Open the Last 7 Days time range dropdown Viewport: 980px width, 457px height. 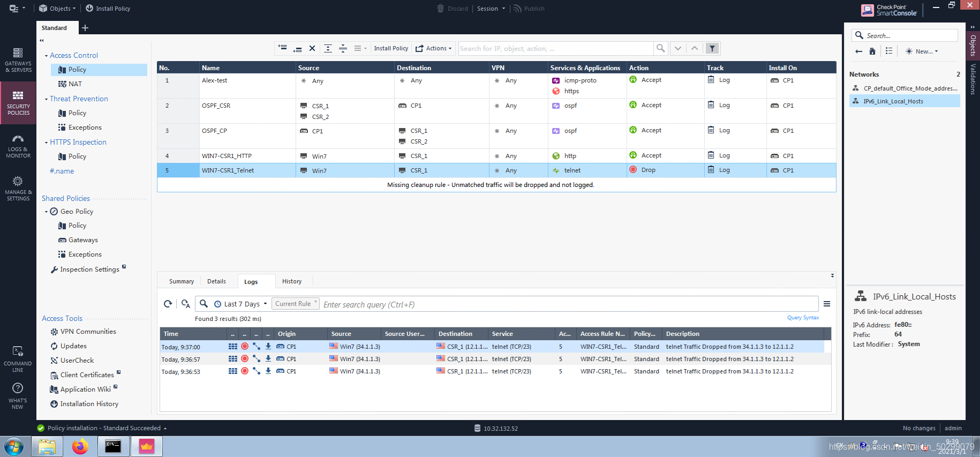240,304
